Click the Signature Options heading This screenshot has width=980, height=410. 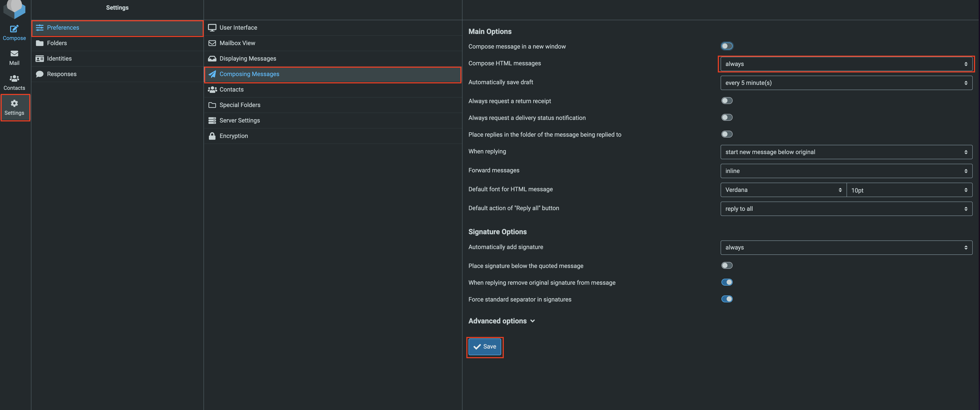pos(497,232)
